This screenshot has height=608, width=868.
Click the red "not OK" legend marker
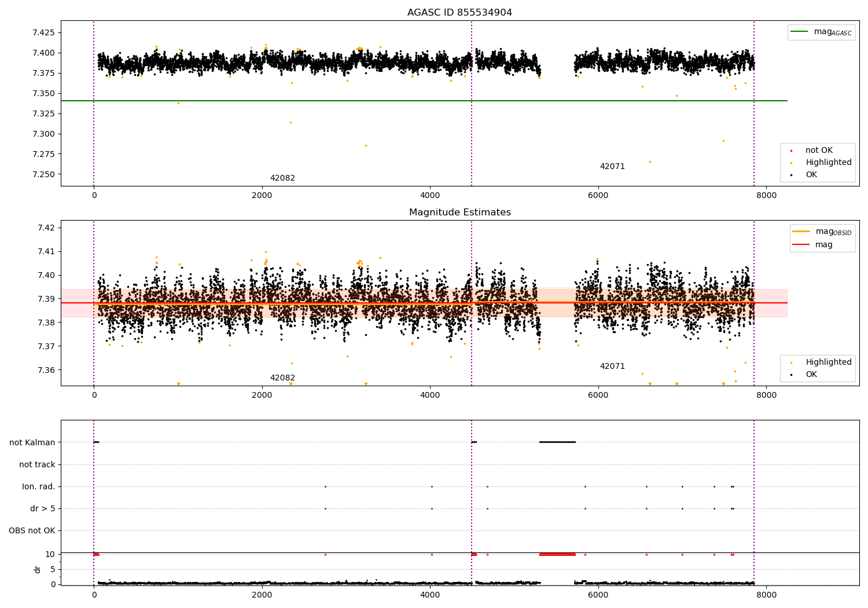click(x=791, y=151)
